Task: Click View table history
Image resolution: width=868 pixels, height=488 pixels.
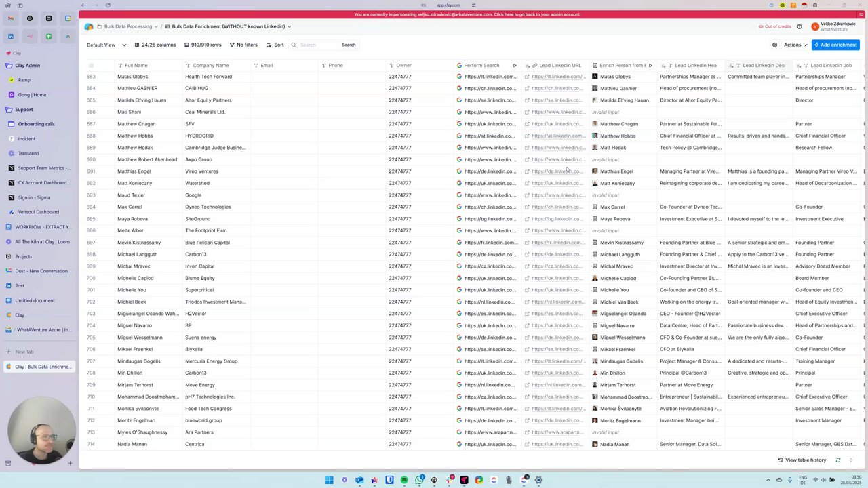Action: (x=802, y=460)
